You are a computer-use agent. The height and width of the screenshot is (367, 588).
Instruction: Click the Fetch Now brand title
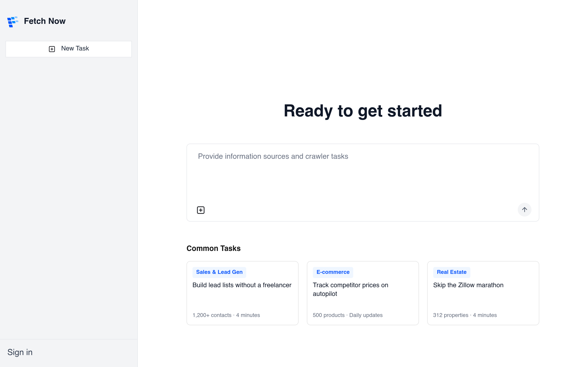coord(45,21)
